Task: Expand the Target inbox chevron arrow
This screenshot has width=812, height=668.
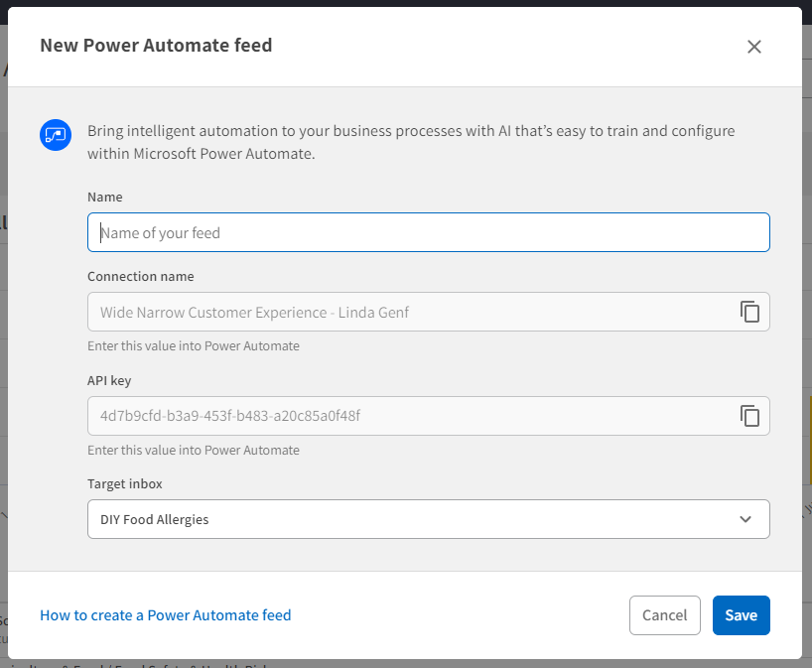Action: [x=745, y=519]
